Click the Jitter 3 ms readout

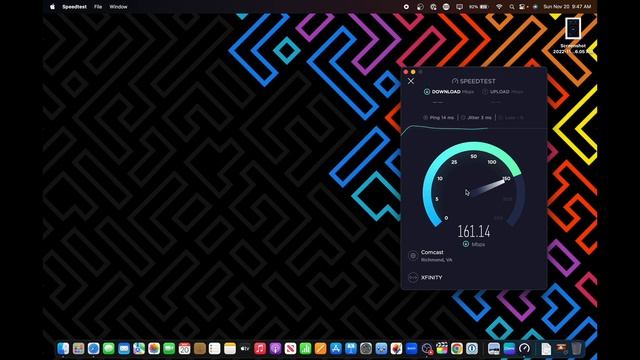click(x=476, y=118)
